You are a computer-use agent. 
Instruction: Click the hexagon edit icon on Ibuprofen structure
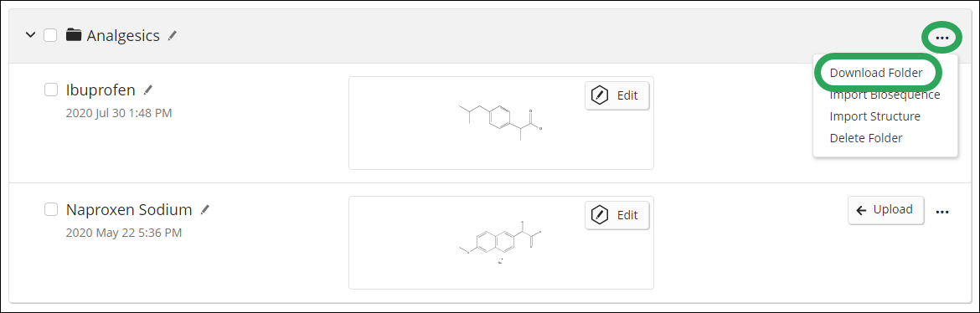(600, 95)
